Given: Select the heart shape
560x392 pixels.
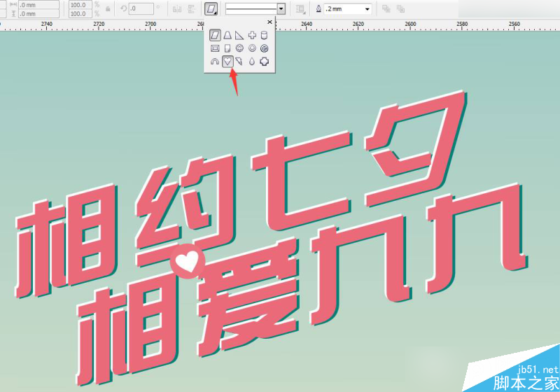Looking at the screenshot, I should [x=227, y=62].
